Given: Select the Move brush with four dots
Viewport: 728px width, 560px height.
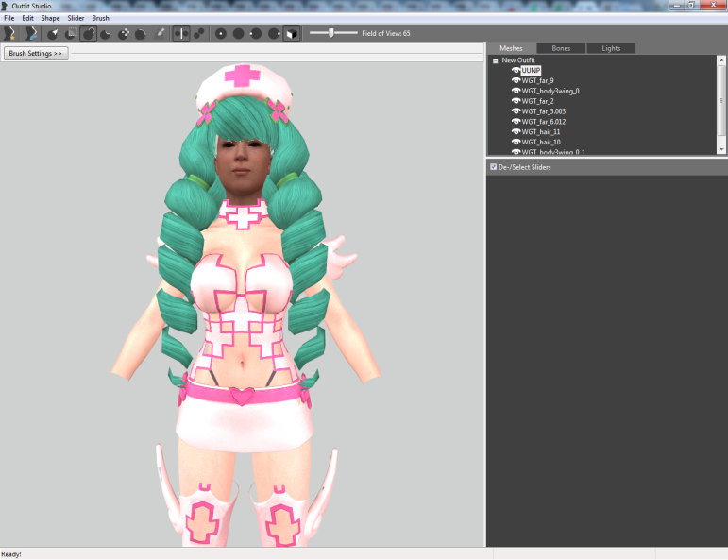Looking at the screenshot, I should click(124, 33).
